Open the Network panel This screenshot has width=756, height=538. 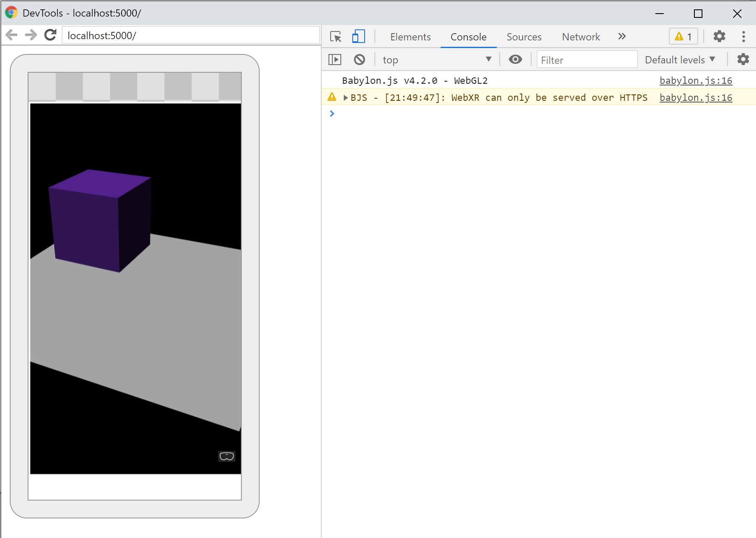coord(580,37)
